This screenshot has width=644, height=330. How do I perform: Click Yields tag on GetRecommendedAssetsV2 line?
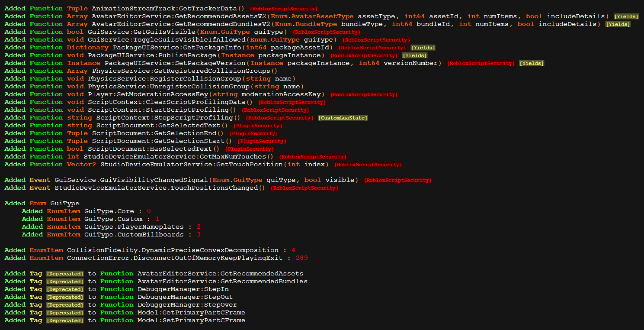626,16
